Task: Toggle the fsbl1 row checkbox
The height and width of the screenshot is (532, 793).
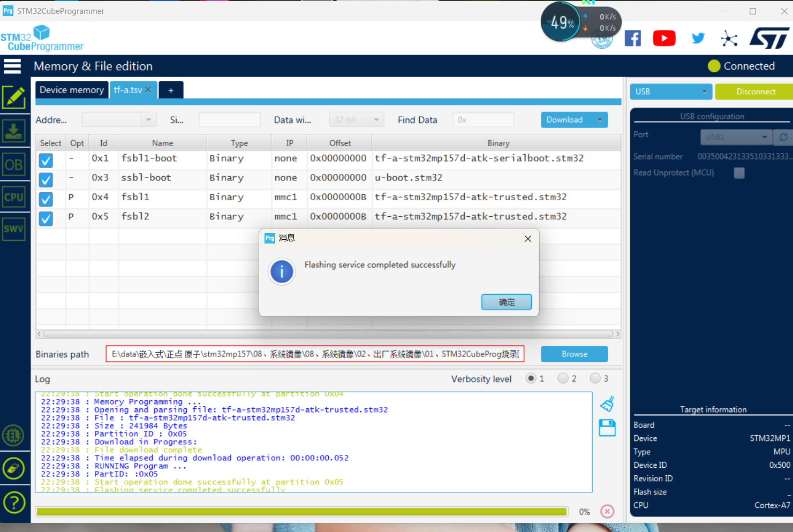Action: click(x=46, y=199)
